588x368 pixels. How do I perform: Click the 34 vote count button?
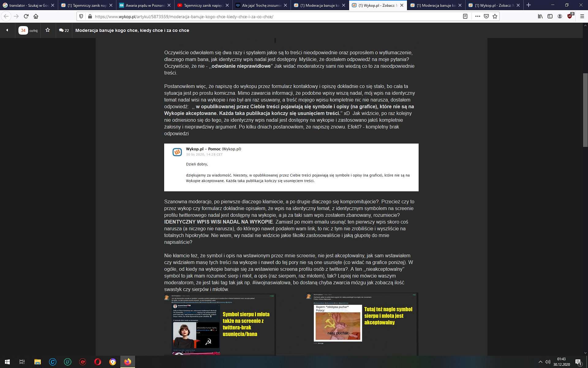click(x=23, y=30)
